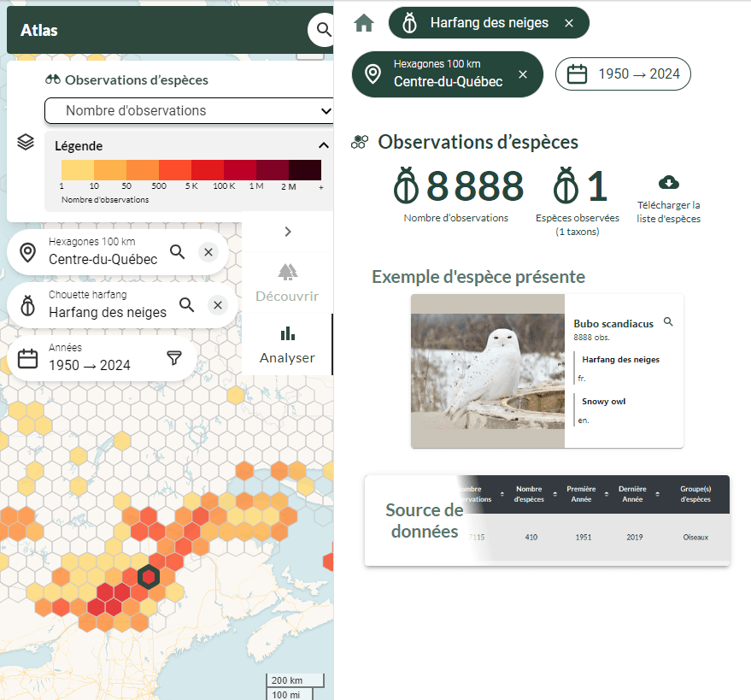751x700 pixels.
Task: Click the 8888 observations count
Action: pyautogui.click(x=475, y=186)
